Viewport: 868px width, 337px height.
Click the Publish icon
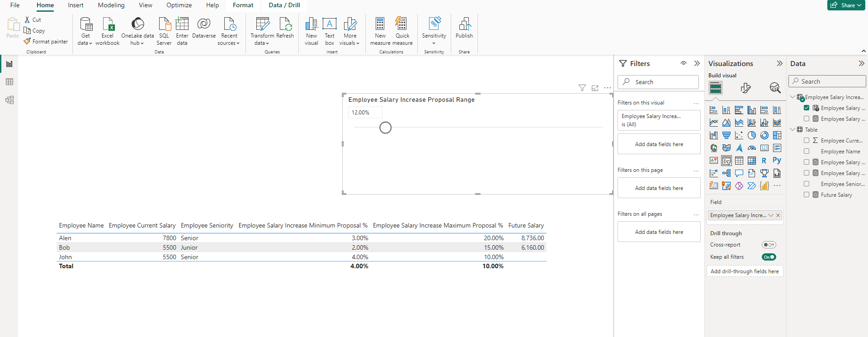[x=464, y=28]
